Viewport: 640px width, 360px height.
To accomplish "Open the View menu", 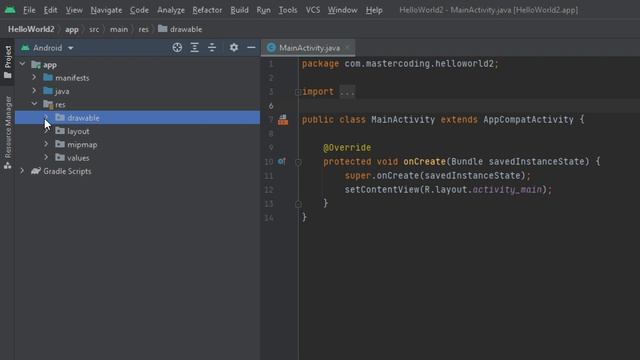I will (x=74, y=10).
